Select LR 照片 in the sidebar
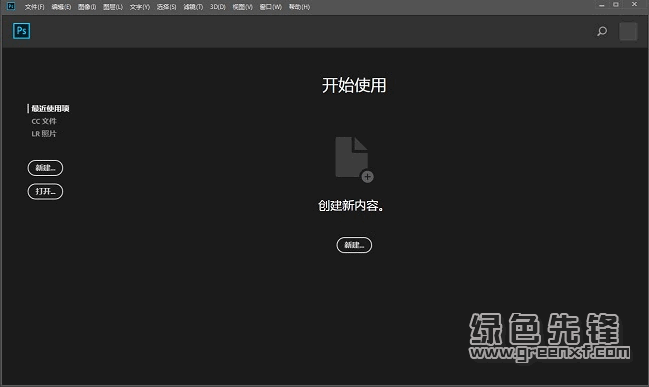Image resolution: width=649 pixels, height=387 pixels. pos(44,134)
